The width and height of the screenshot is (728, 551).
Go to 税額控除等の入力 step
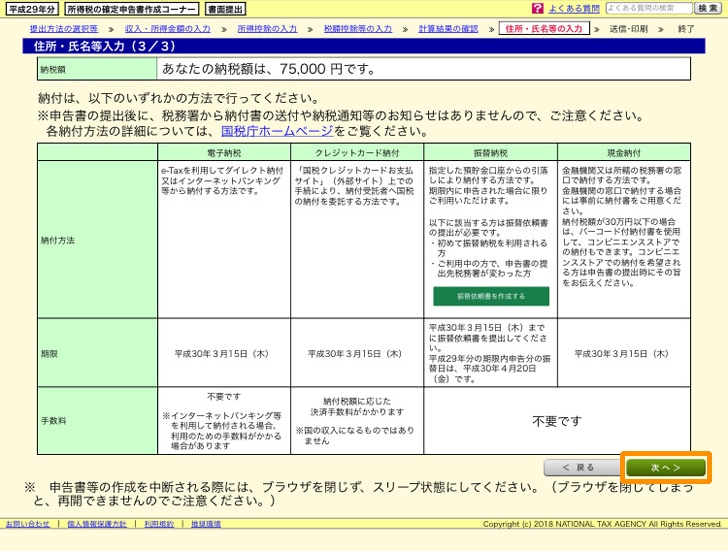click(358, 29)
